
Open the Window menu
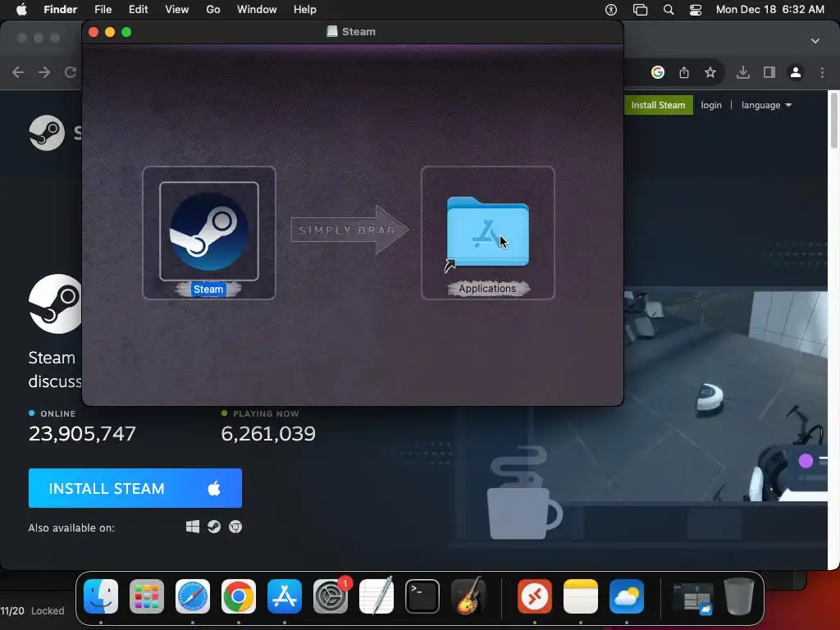(257, 10)
